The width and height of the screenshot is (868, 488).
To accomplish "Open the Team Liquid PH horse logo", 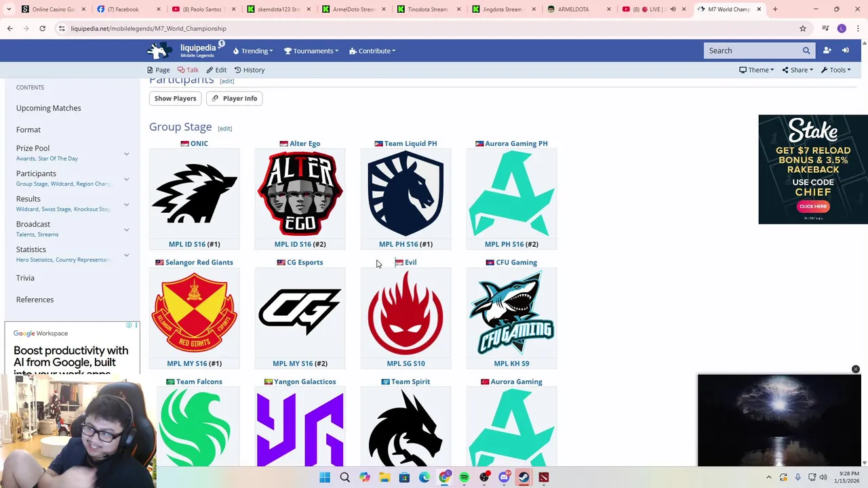I will (406, 193).
